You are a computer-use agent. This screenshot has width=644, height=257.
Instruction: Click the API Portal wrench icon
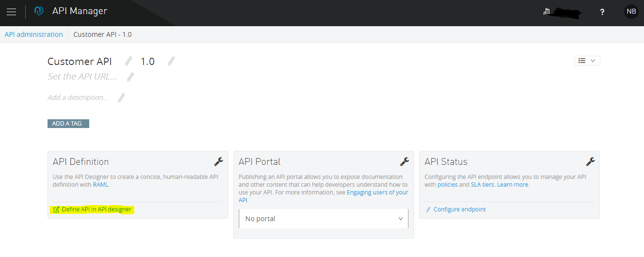404,161
